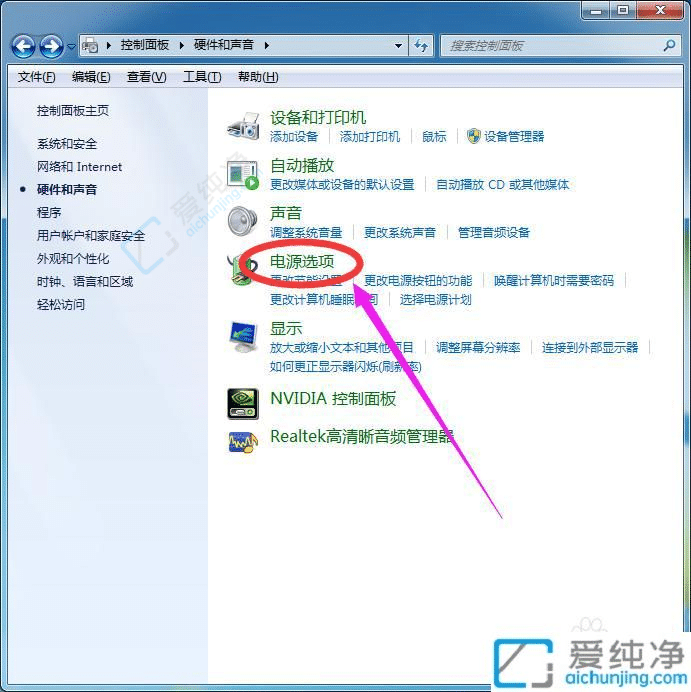Refresh the control panel address bar
This screenshot has width=691, height=692.
click(x=421, y=45)
